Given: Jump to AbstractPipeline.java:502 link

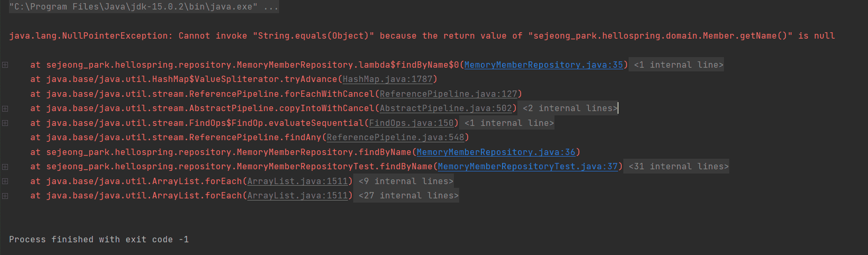Looking at the screenshot, I should coord(445,108).
